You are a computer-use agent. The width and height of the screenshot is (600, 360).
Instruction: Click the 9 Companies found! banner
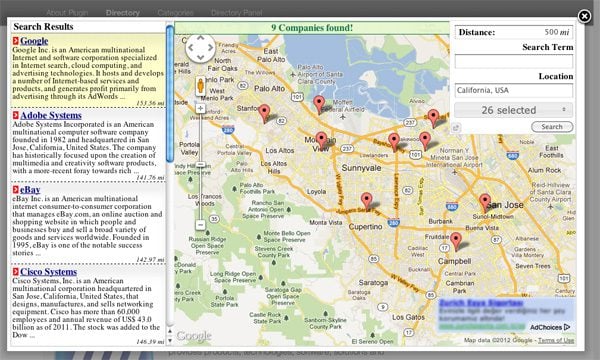tap(312, 28)
